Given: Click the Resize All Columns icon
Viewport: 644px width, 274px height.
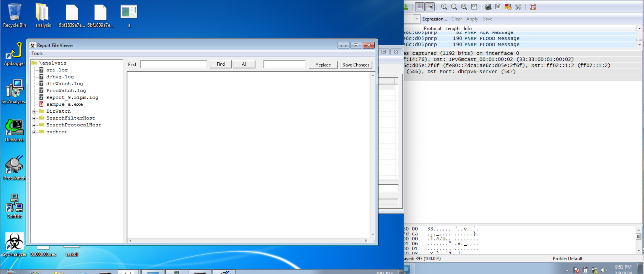Looking at the screenshot, I should coord(474,7).
